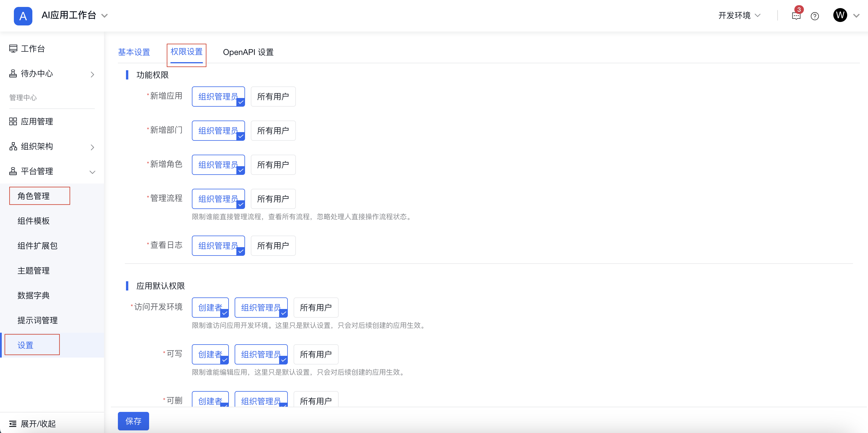868x433 pixels.
Task: Click the W user avatar
Action: 840,15
